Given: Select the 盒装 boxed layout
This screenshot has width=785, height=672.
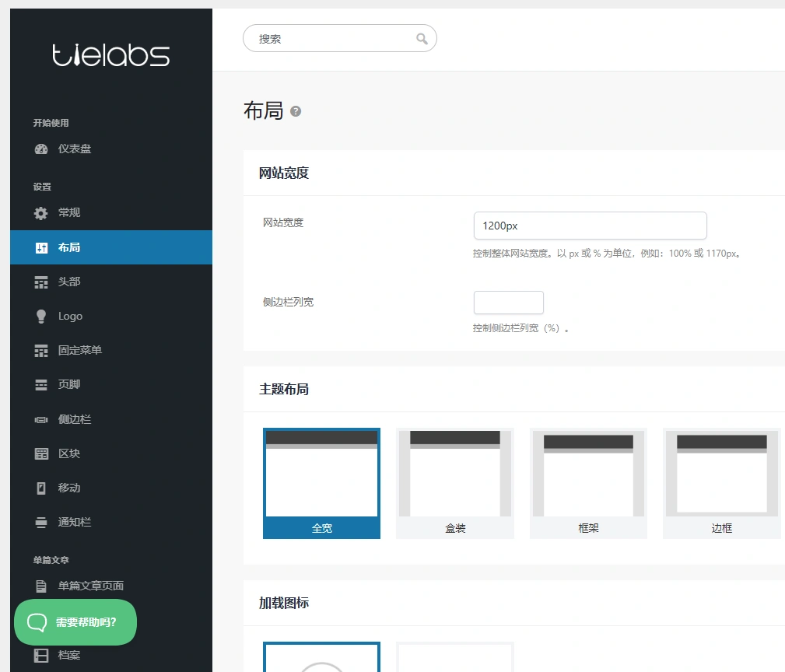Looking at the screenshot, I should coord(454,482).
